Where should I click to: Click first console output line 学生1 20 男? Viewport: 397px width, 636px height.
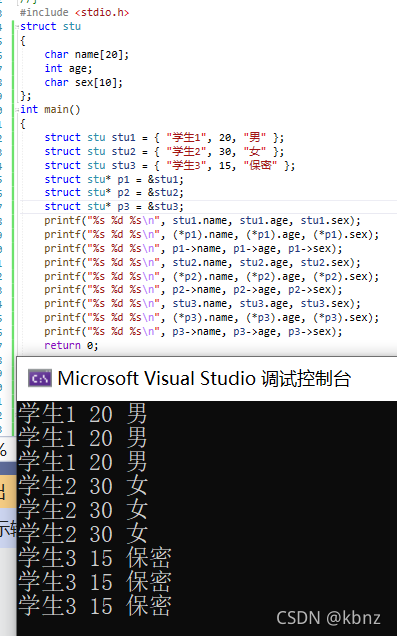click(82, 414)
